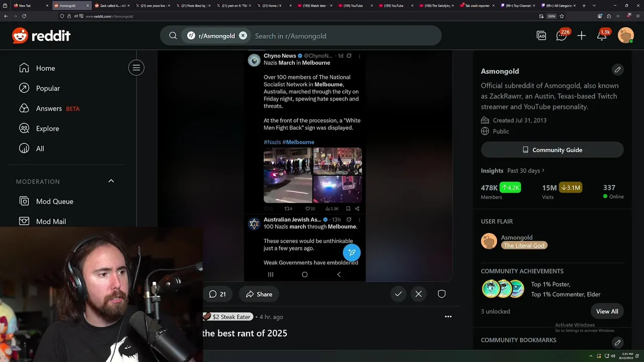Viewport: 644px width, 362px height.
Task: Reload the page
Action: 24,16
